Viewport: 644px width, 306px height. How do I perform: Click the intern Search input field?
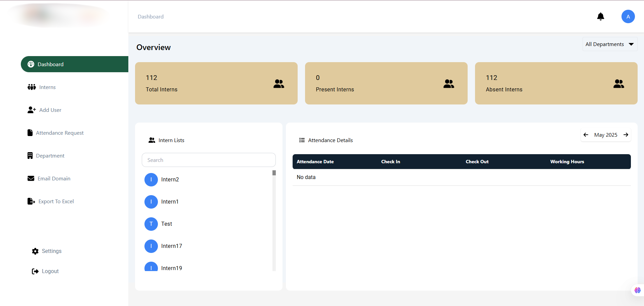point(209,160)
